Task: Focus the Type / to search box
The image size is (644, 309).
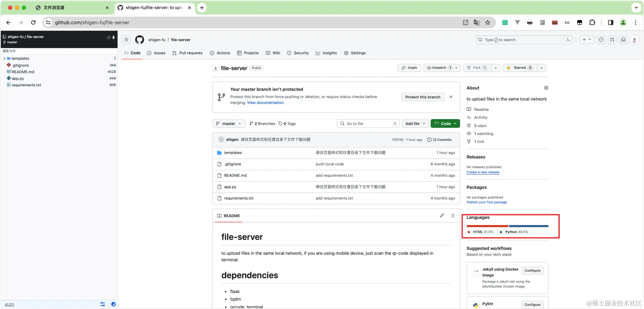Action: click(x=524, y=40)
